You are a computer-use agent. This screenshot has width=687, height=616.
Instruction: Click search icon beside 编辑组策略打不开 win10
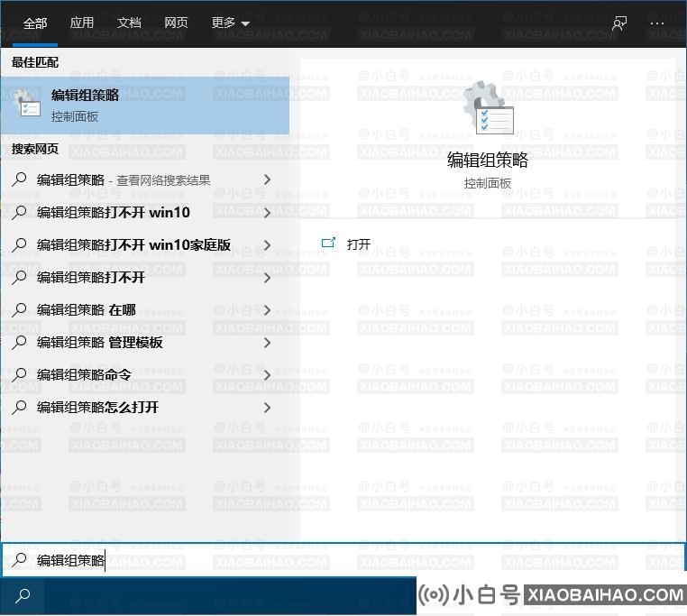point(19,212)
